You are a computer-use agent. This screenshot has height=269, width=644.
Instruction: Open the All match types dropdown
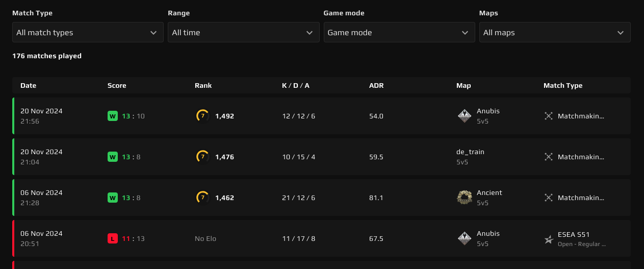pyautogui.click(x=88, y=32)
